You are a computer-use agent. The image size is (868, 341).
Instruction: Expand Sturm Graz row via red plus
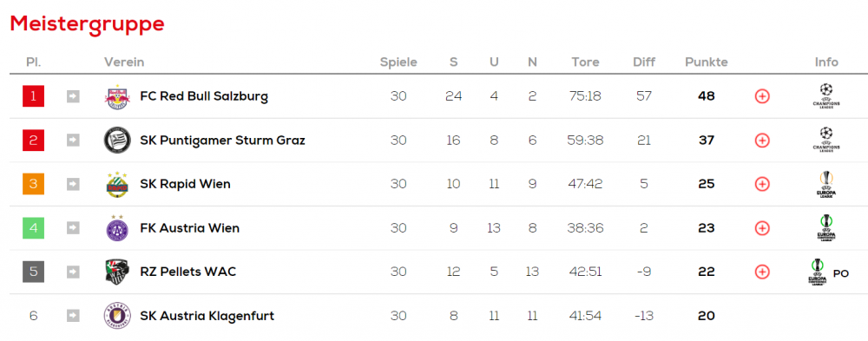tap(762, 140)
